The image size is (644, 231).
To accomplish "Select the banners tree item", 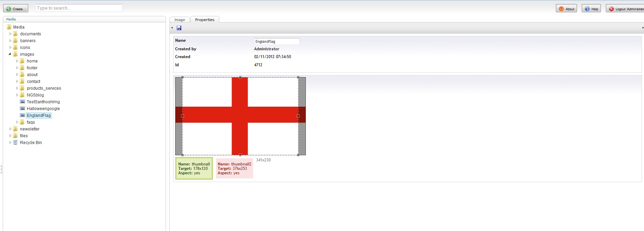I will tap(28, 41).
